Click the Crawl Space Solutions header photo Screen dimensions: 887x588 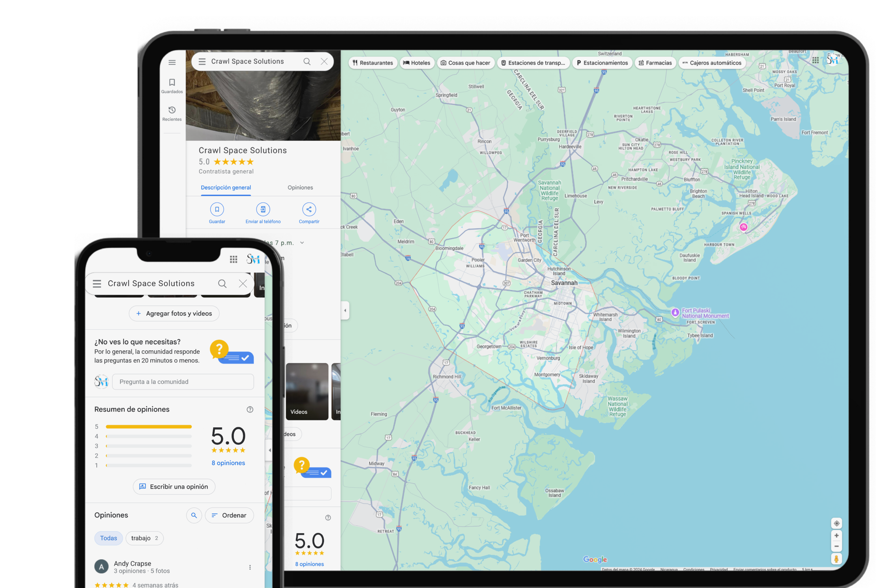click(x=263, y=106)
